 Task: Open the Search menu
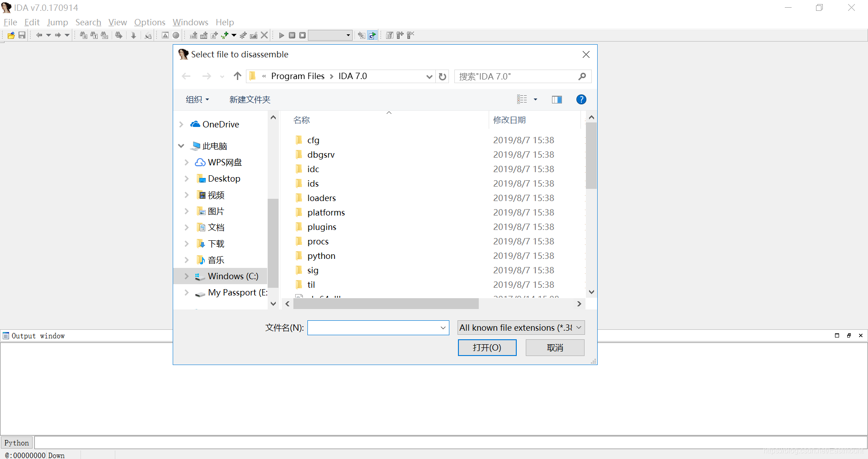[x=88, y=22]
